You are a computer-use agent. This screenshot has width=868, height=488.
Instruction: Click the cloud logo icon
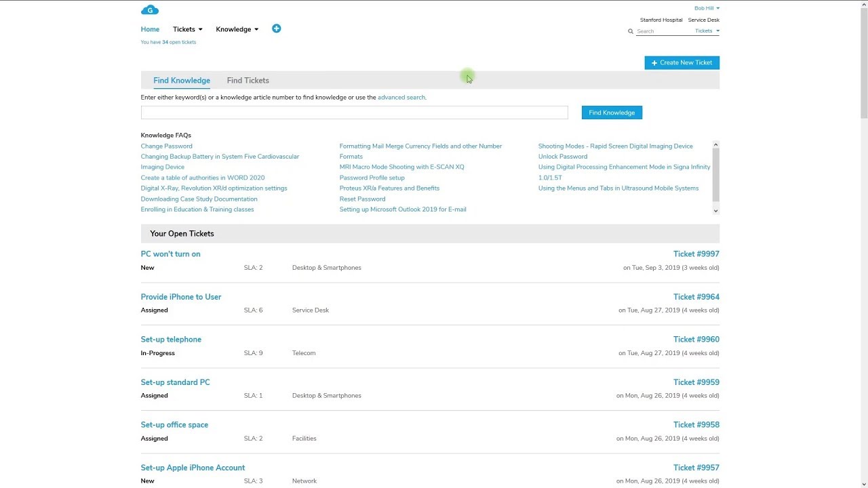pyautogui.click(x=150, y=9)
